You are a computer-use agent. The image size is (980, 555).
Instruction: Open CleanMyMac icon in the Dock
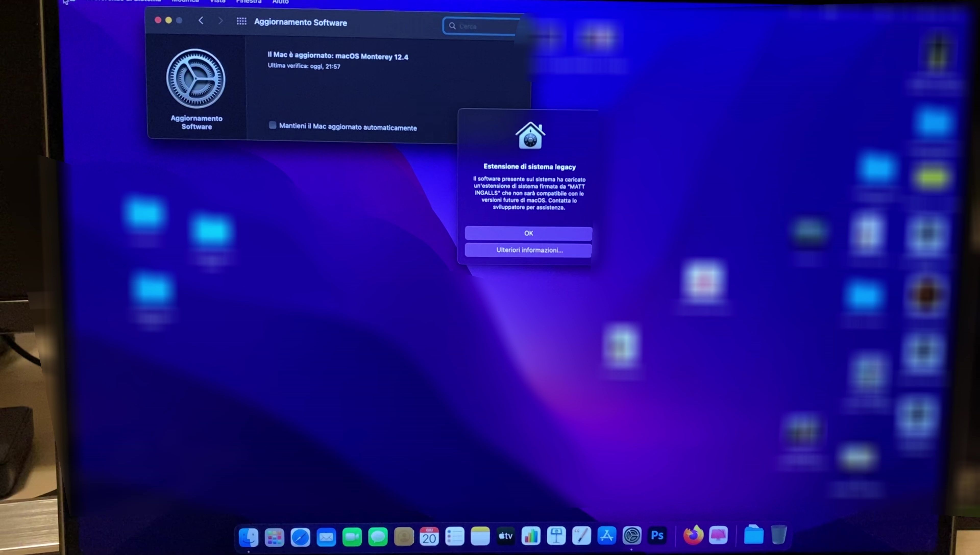click(x=718, y=535)
